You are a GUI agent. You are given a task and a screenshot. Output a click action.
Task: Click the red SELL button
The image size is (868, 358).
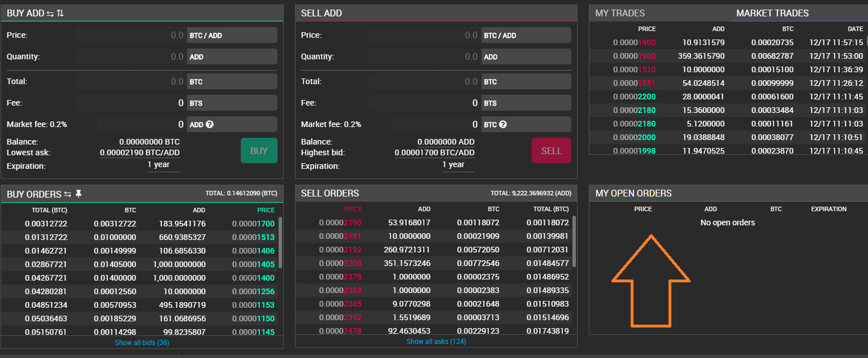pos(552,150)
